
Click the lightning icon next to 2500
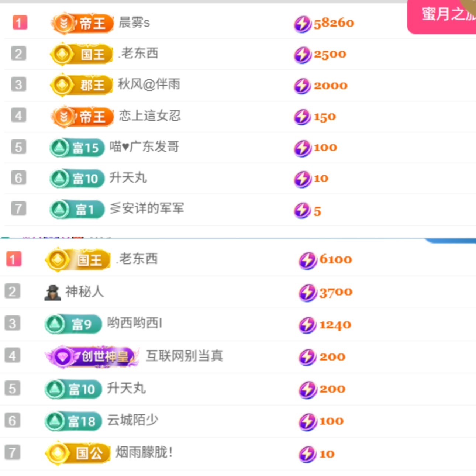click(x=303, y=55)
